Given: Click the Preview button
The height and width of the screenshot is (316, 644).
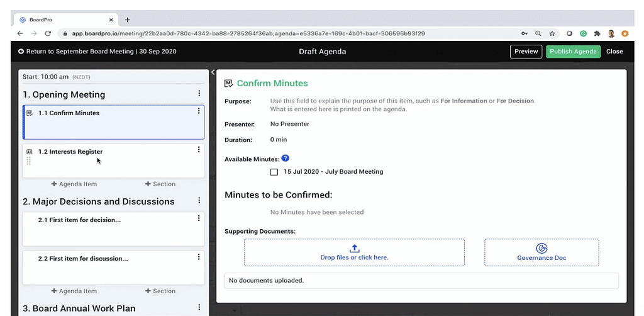Looking at the screenshot, I should (526, 52).
